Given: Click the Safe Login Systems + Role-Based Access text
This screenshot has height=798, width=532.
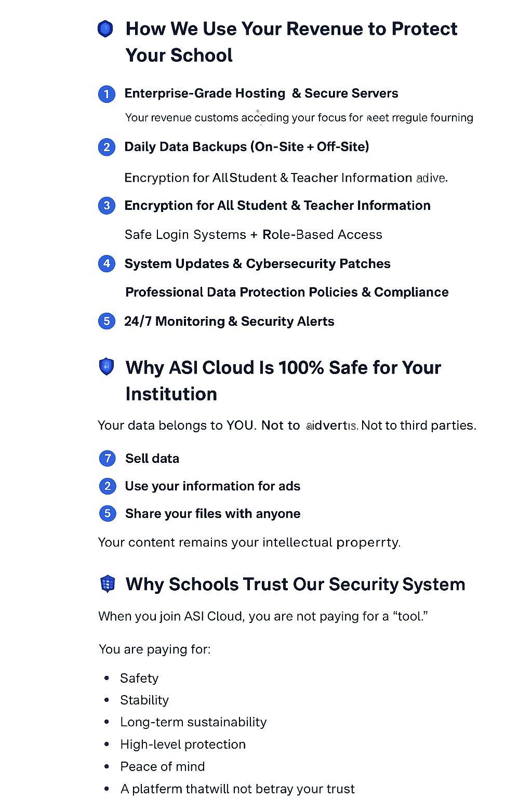Looking at the screenshot, I should click(x=253, y=235).
